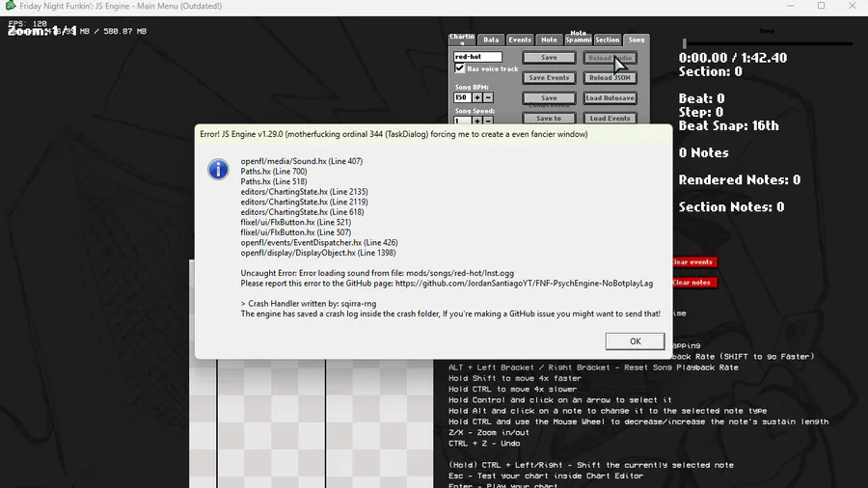
Task: Minimize the Friday Night Funkin window
Action: coord(791,6)
